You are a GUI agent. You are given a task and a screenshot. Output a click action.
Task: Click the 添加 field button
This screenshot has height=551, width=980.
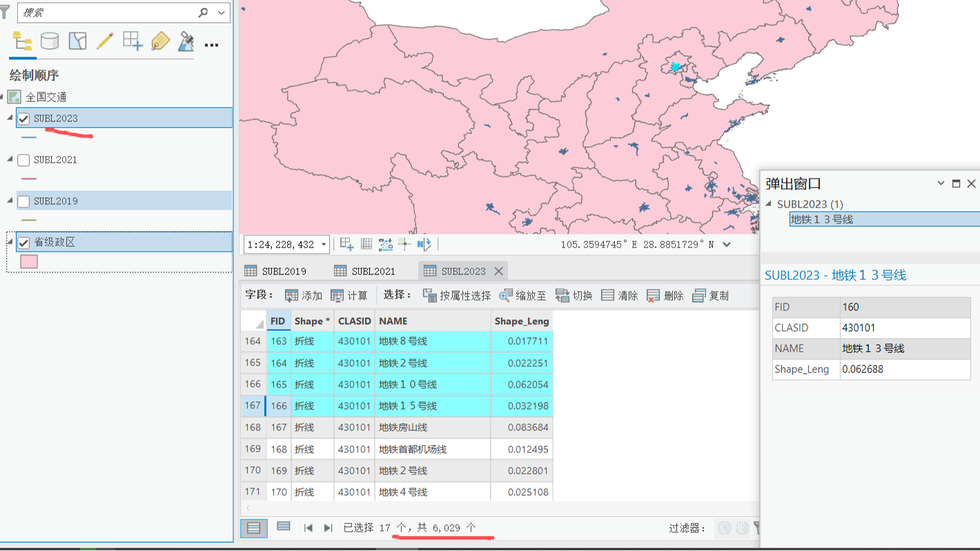(304, 295)
